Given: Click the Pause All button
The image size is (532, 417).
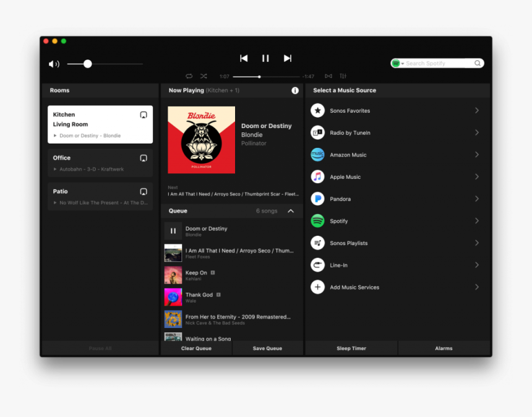Looking at the screenshot, I should 100,348.
